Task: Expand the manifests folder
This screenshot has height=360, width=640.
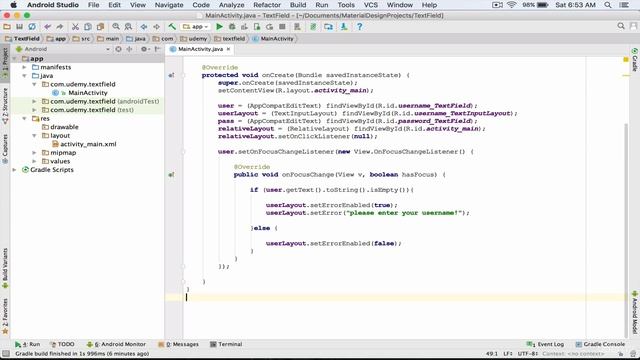Action: click(24, 67)
